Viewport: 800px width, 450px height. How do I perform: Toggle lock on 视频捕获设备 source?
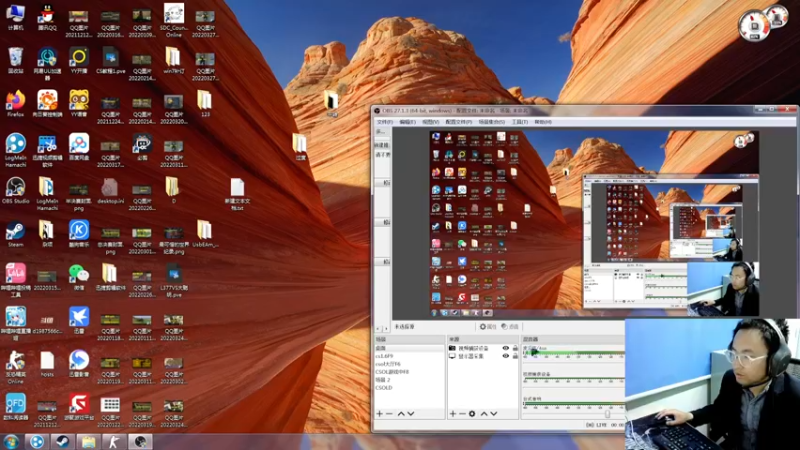coord(515,348)
